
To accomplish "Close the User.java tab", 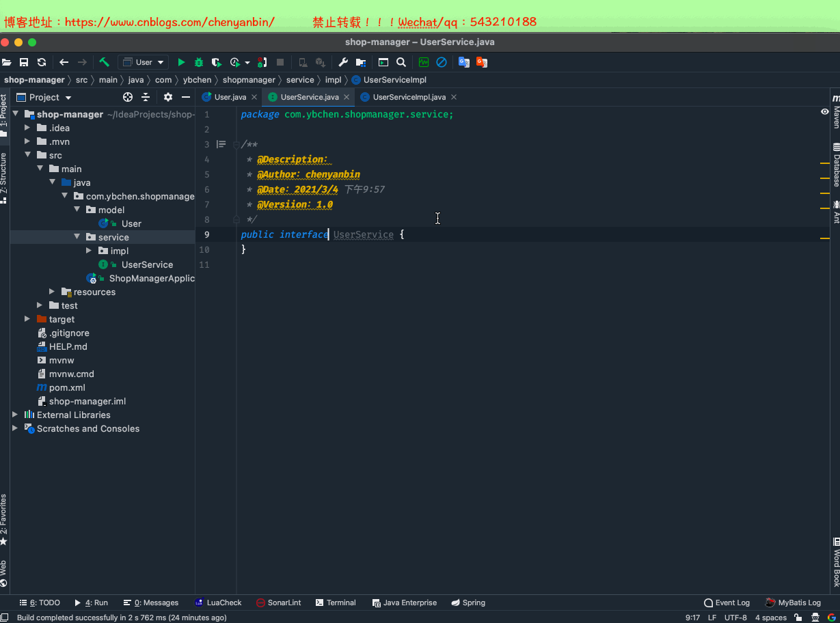I will coord(254,97).
